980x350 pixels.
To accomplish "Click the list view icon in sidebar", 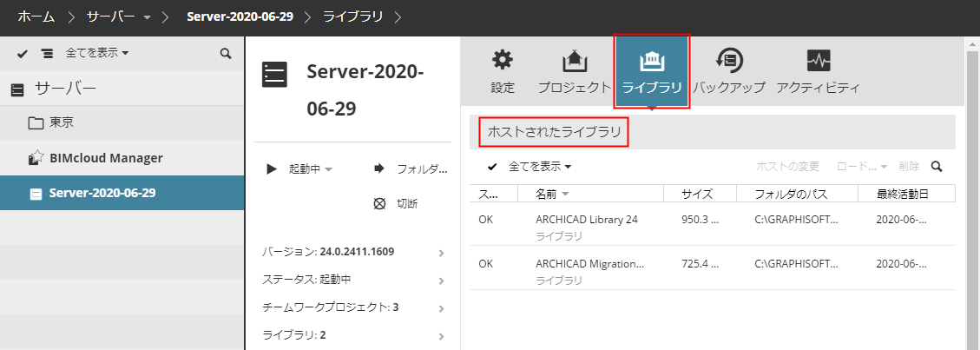I will point(47,54).
